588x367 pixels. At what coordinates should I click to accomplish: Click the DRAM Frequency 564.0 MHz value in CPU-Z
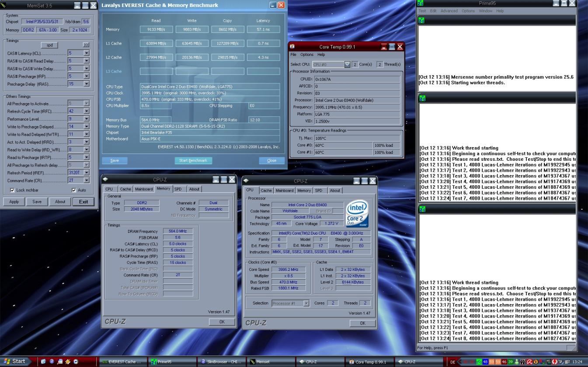(177, 231)
